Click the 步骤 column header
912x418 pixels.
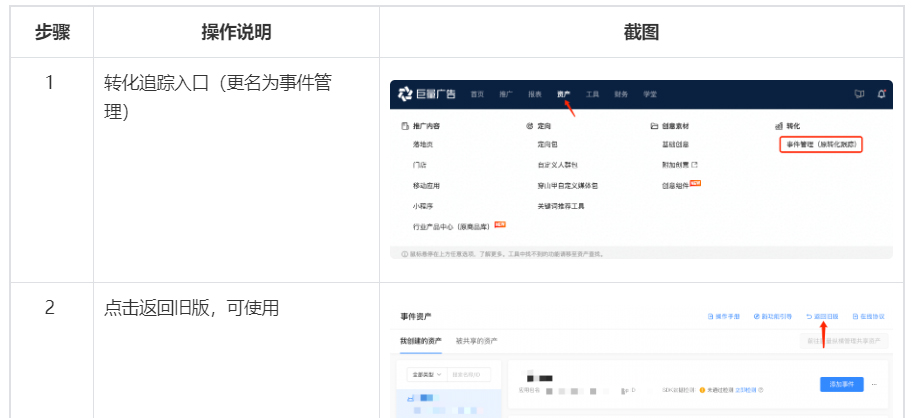pos(52,32)
